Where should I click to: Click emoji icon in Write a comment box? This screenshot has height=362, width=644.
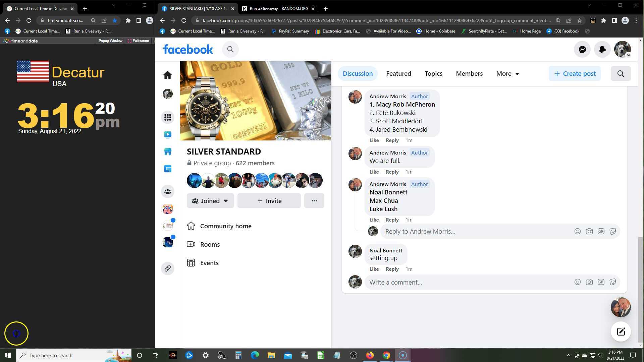click(x=577, y=282)
